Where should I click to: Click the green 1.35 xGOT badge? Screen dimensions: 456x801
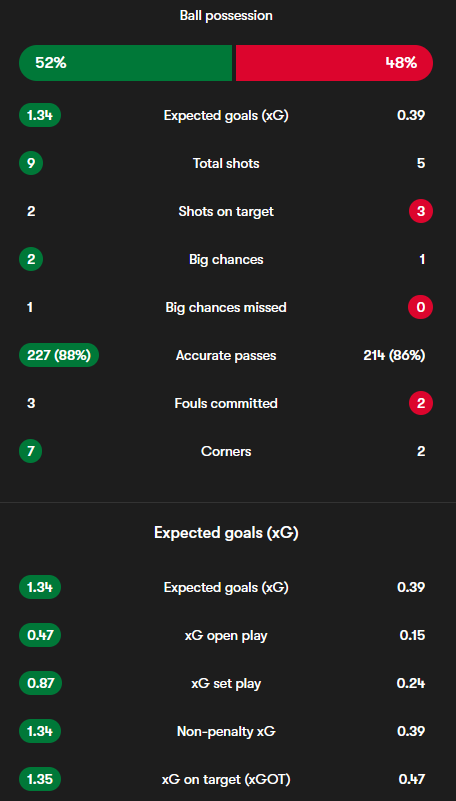pos(40,780)
